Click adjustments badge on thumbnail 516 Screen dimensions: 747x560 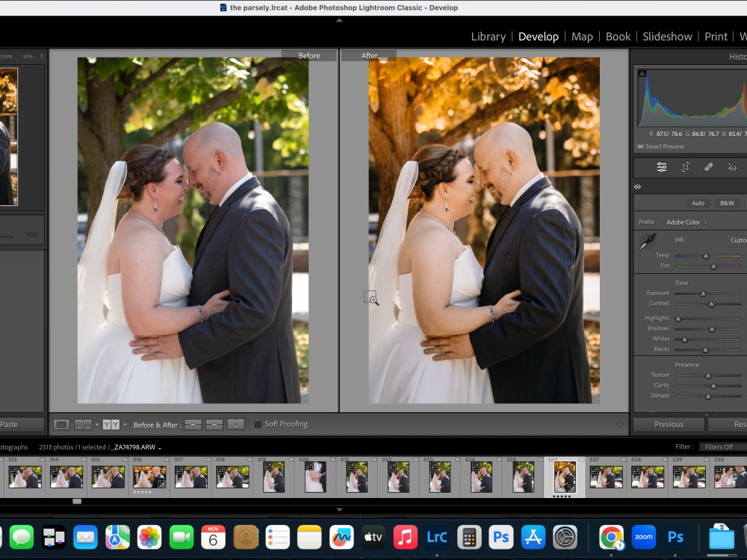(x=162, y=484)
